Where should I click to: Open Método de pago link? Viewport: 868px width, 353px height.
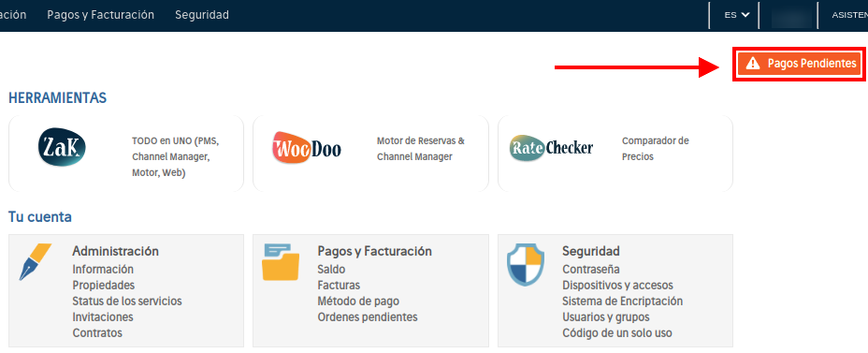tap(358, 301)
